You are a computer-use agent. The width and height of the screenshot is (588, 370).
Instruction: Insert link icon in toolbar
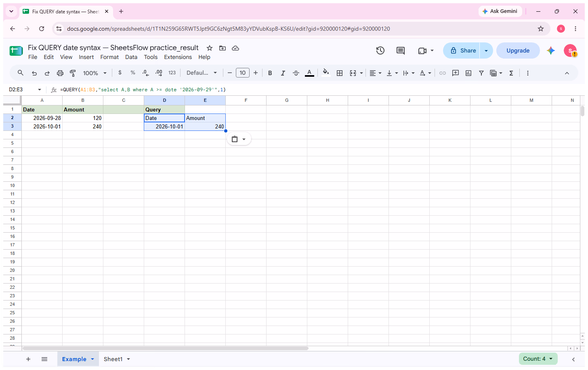443,73
